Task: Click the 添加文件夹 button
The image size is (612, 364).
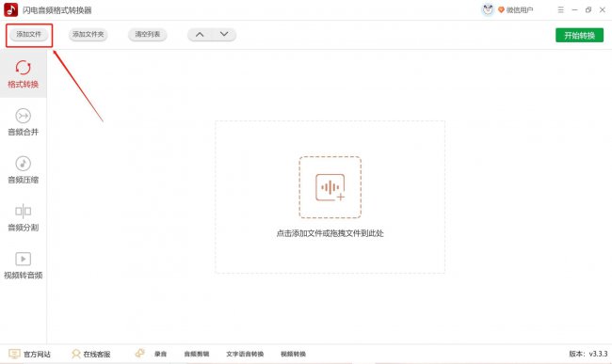Action: coord(89,34)
